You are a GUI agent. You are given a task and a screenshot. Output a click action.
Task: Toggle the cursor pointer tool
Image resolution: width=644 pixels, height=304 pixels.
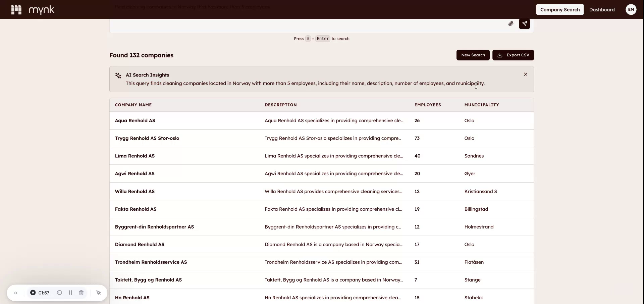click(98, 293)
